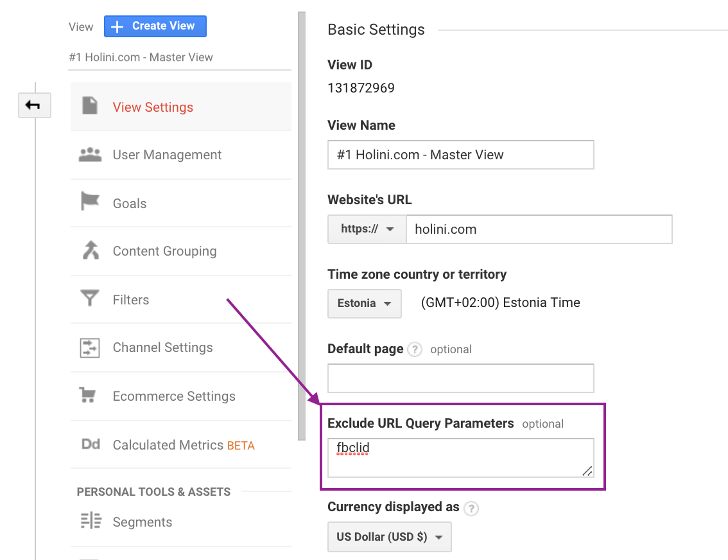Click the Exclude URL Query Parameters label
Screen dimensions: 728x560
(x=420, y=423)
